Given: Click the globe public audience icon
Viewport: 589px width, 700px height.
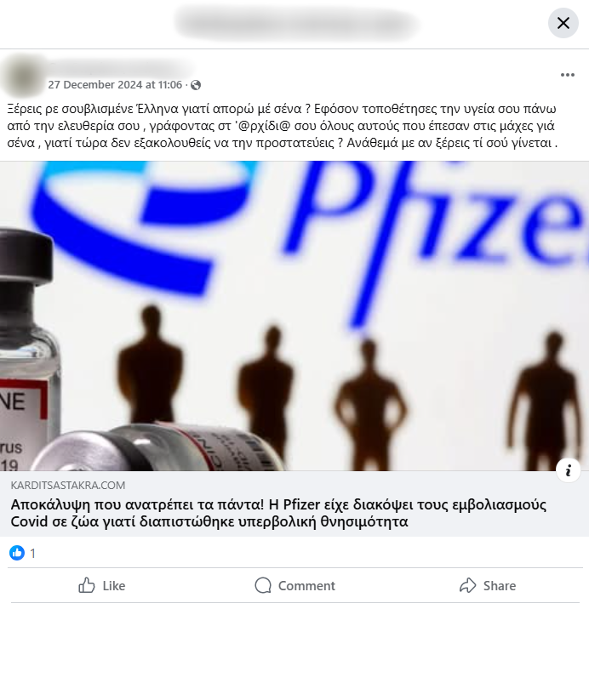Looking at the screenshot, I should point(196,85).
